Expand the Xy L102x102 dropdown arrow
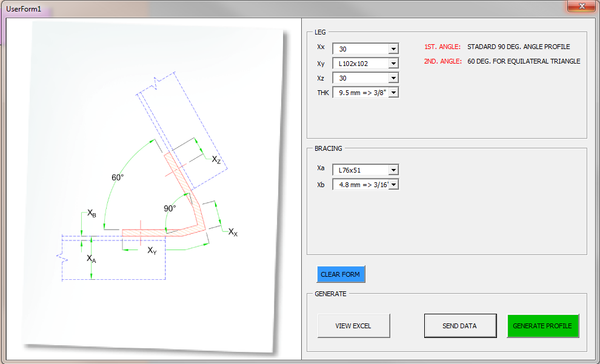 click(393, 64)
